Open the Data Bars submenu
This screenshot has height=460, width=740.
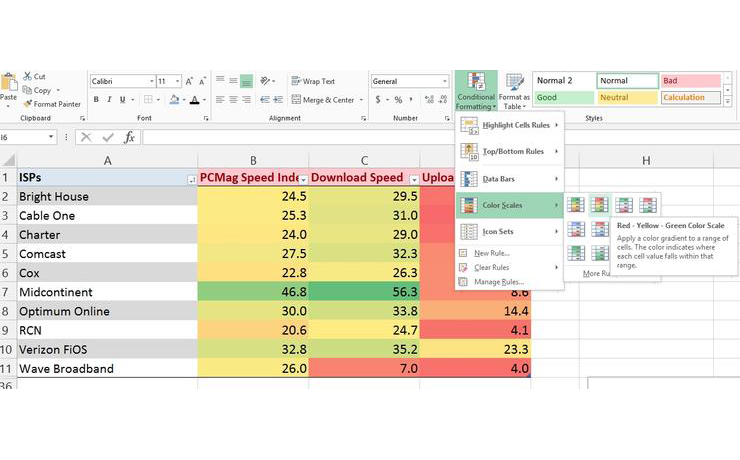(510, 179)
